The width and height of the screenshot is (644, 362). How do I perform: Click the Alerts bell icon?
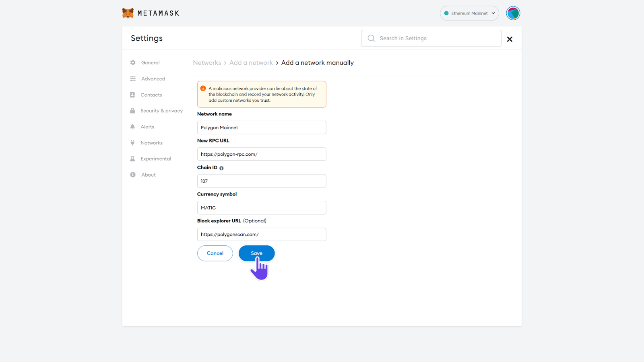click(x=132, y=127)
